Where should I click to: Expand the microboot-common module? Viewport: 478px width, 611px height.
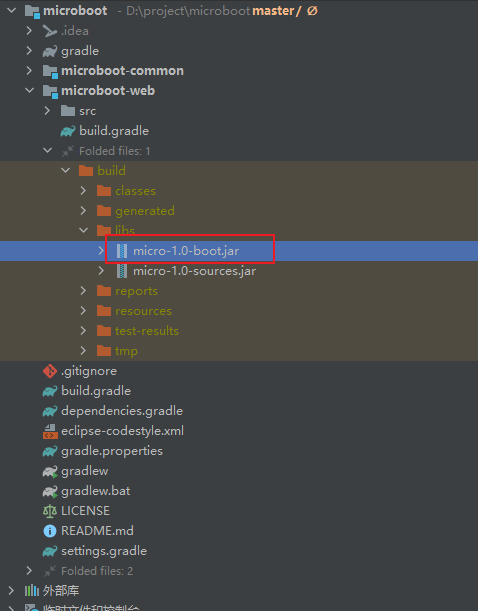tap(29, 71)
